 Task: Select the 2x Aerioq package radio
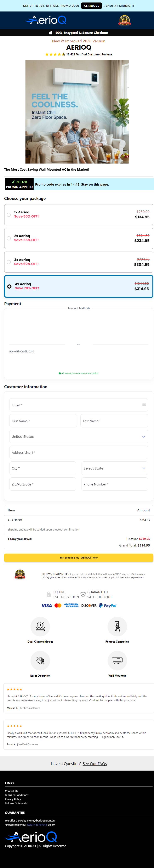click(x=9, y=238)
